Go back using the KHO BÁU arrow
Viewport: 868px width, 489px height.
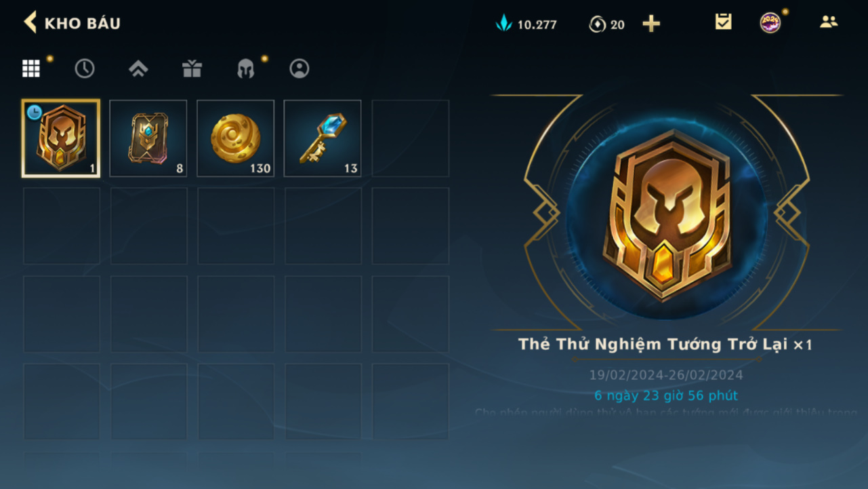pyautogui.click(x=30, y=22)
